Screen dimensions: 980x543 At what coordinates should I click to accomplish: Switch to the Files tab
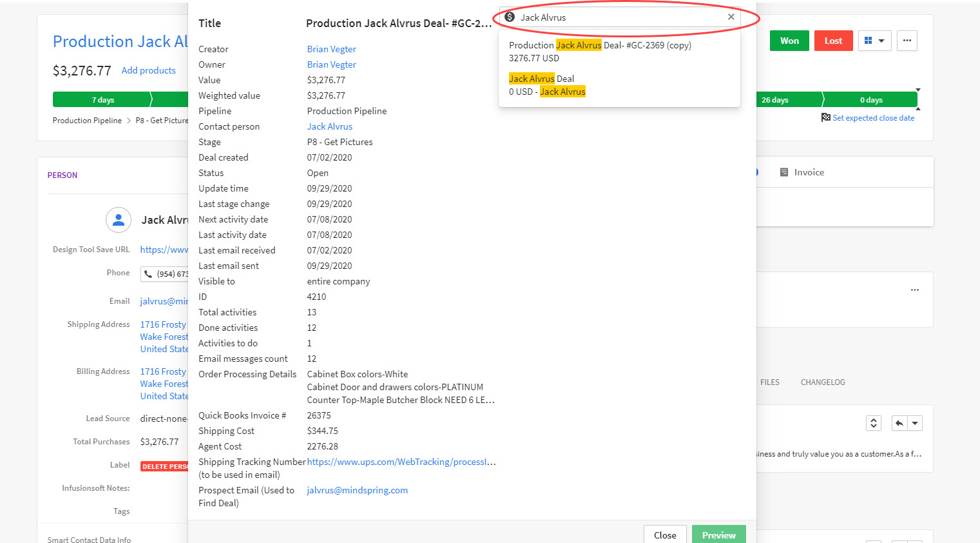pos(769,382)
